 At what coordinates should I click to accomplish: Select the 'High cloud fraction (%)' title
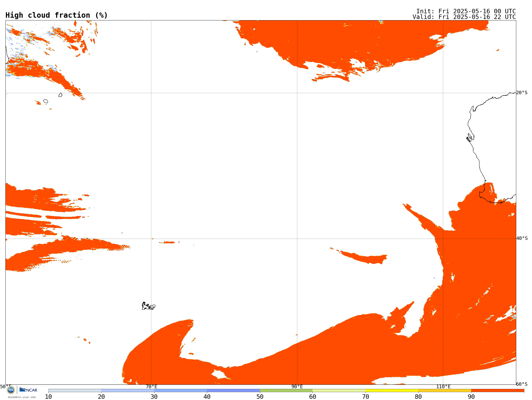[57, 15]
